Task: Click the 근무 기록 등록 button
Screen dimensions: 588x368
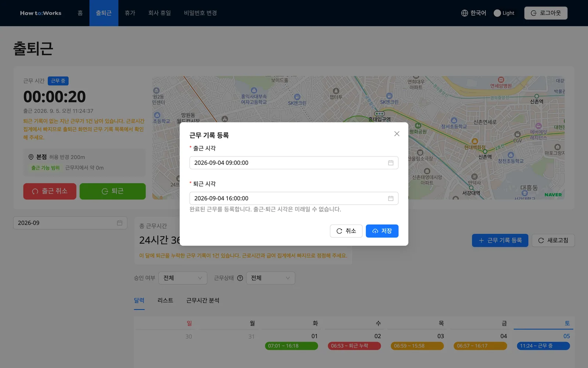Action: [x=500, y=240]
